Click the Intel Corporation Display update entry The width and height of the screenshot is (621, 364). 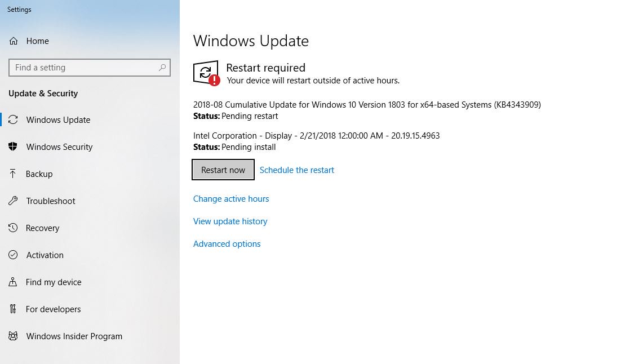click(x=317, y=135)
